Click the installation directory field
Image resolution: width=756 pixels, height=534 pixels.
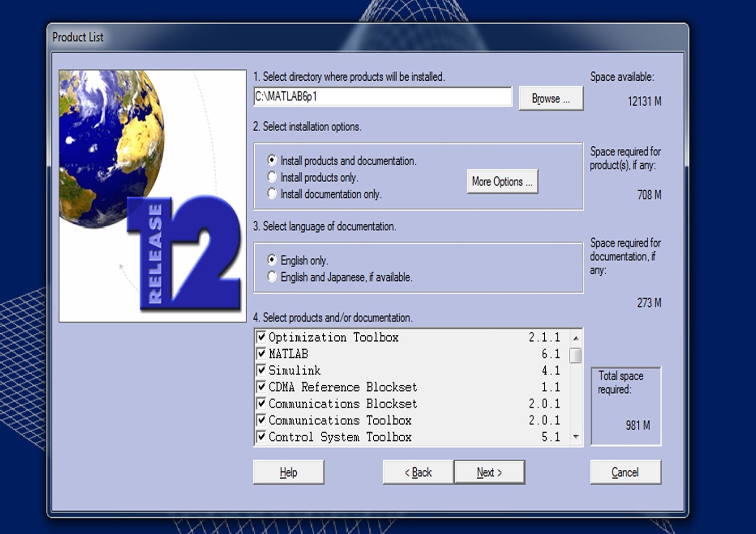383,96
